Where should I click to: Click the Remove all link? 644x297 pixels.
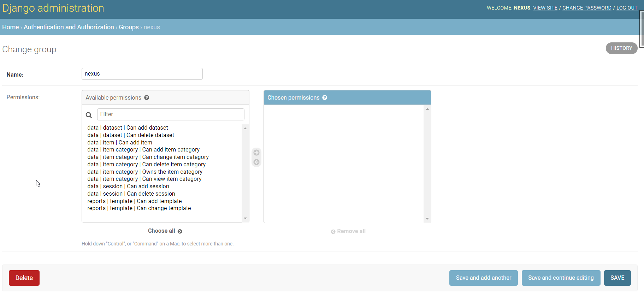[348, 231]
